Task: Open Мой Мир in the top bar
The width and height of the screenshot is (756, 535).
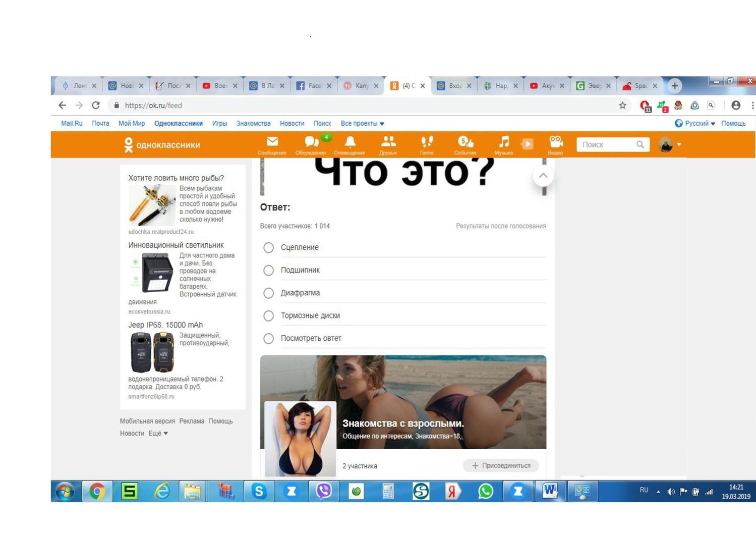Action: coord(132,123)
